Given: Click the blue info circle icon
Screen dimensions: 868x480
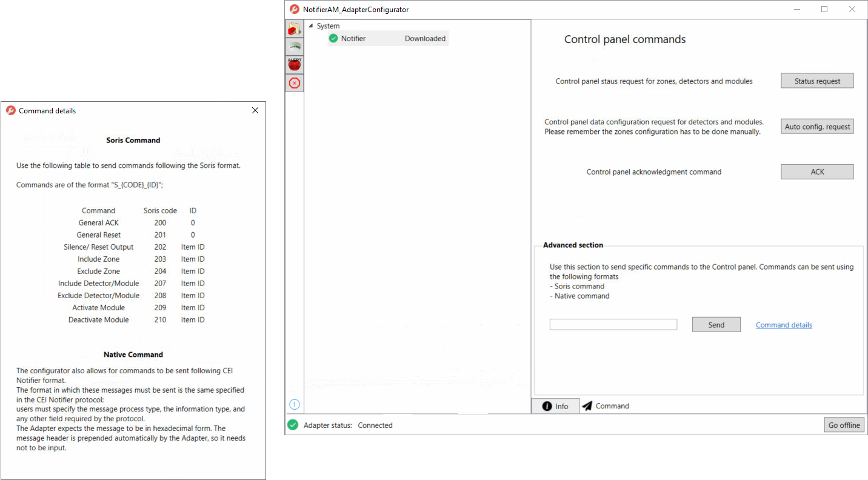Looking at the screenshot, I should [295, 404].
